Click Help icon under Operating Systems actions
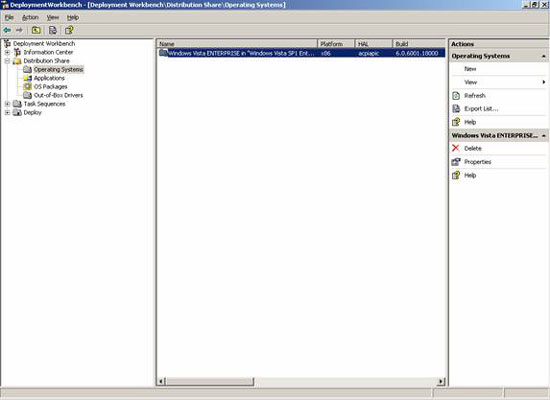 point(456,122)
